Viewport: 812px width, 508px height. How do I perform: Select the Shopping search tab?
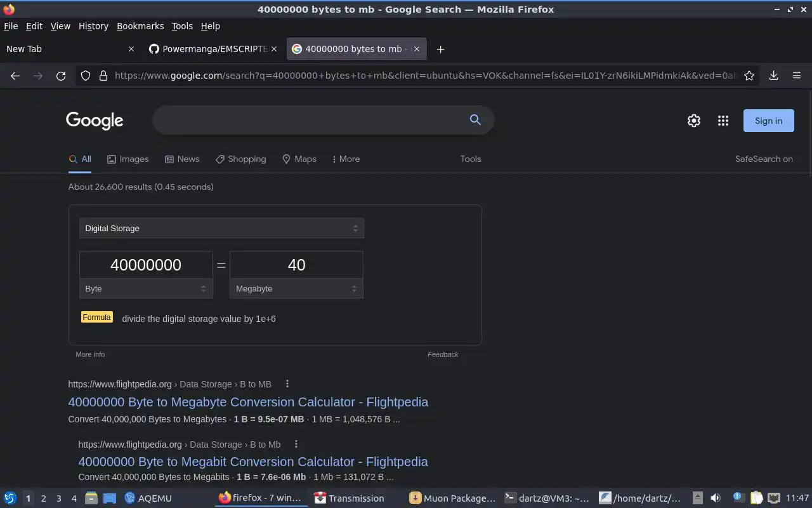point(240,159)
